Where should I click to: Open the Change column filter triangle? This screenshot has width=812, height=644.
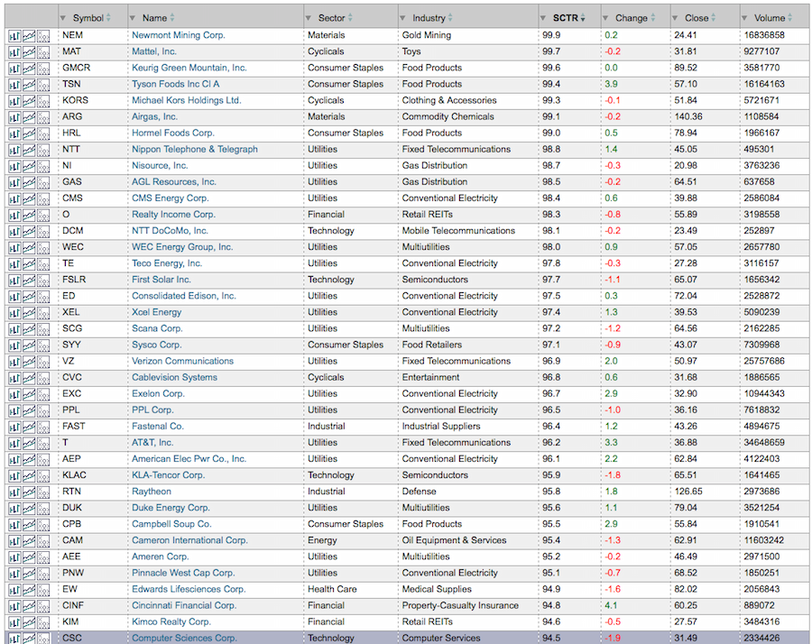[x=604, y=18]
